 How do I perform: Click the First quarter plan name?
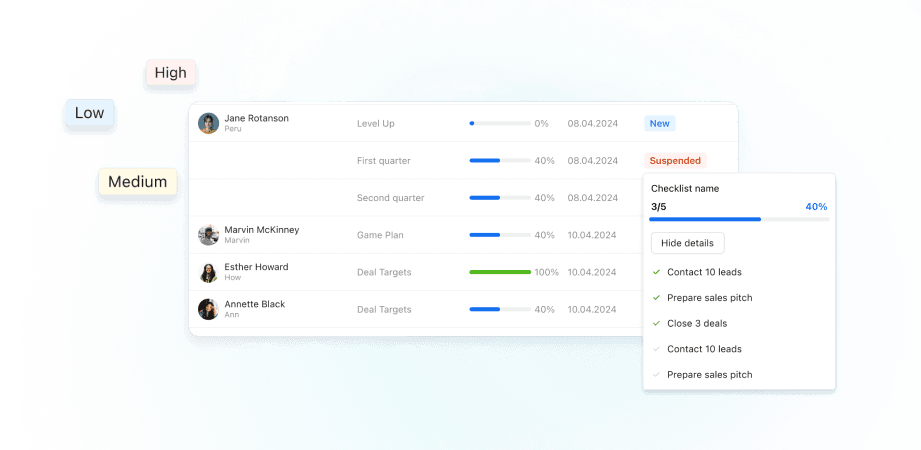384,161
